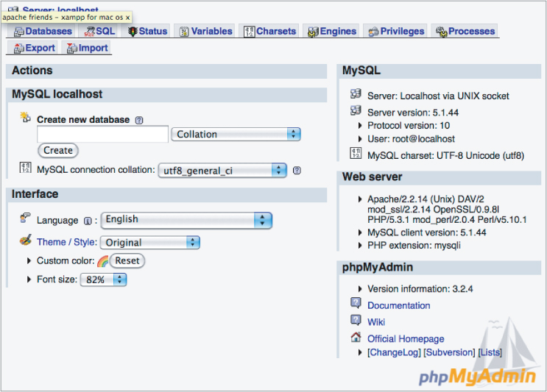547x392 pixels.
Task: Click the 'User: root@localhost' text
Action: coord(411,139)
